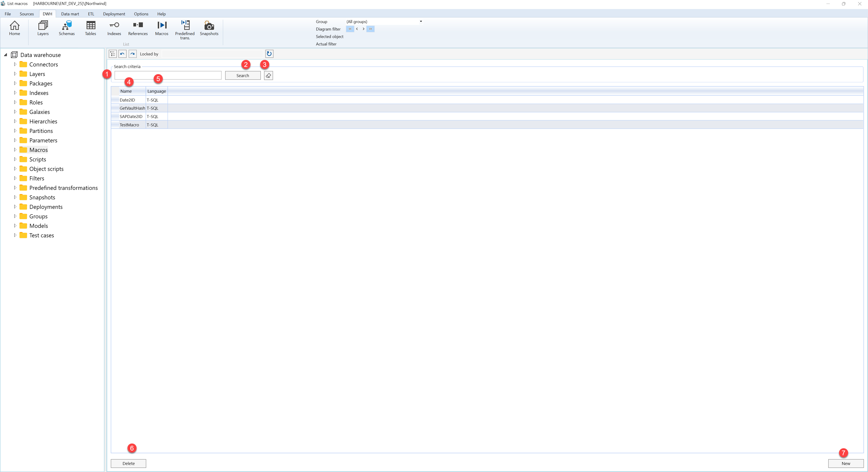Click the Data warehouse cube icon

[14, 54]
